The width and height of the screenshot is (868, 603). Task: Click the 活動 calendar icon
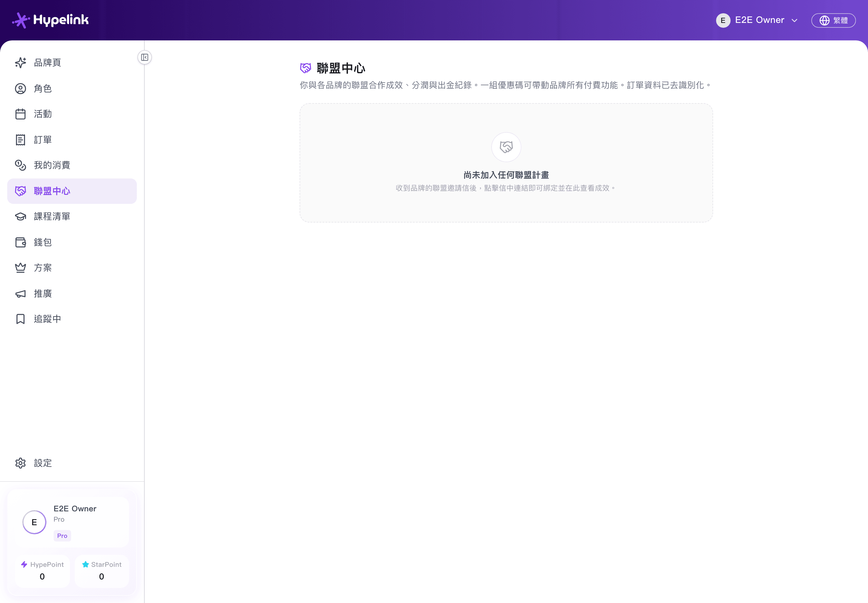click(20, 114)
